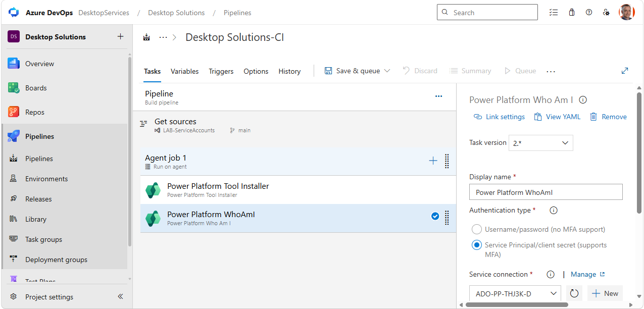This screenshot has height=309, width=644.
Task: Select Service Principal/client secret radio button
Action: pyautogui.click(x=477, y=245)
